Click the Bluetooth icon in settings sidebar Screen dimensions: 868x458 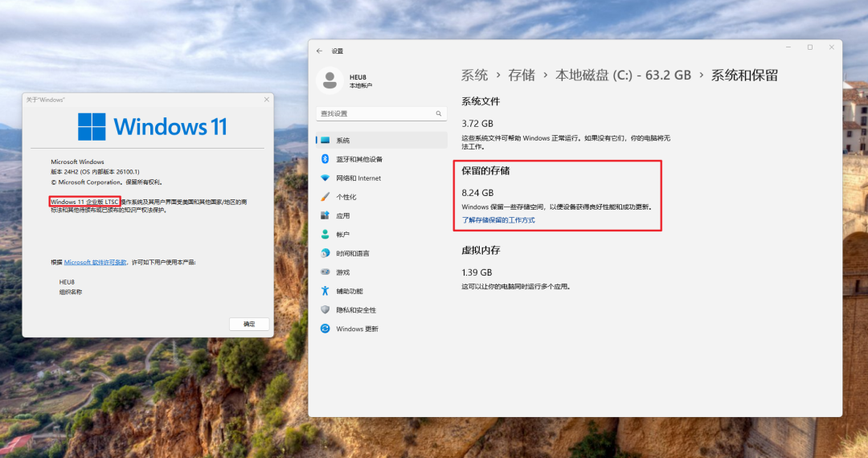click(x=325, y=159)
